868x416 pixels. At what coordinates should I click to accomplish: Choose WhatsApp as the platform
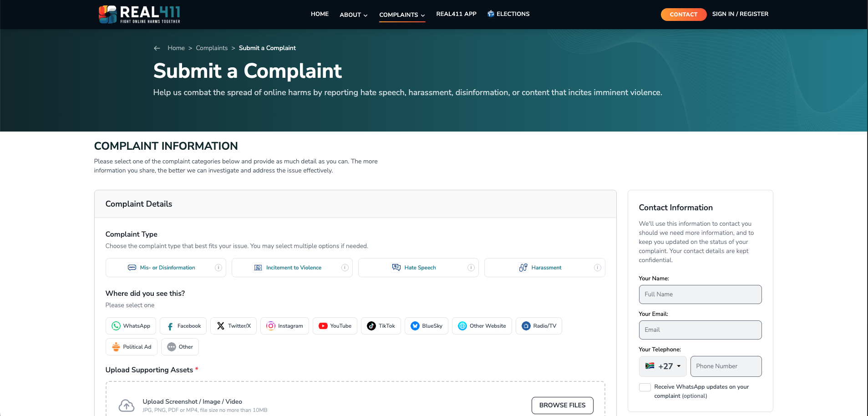131,326
